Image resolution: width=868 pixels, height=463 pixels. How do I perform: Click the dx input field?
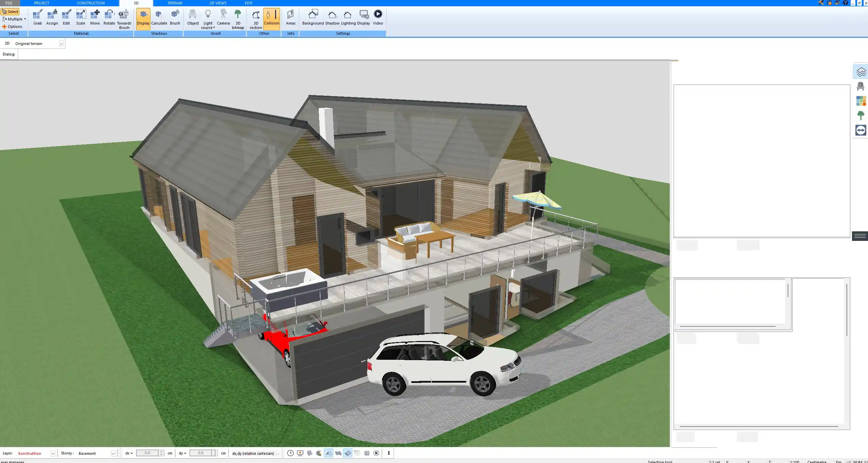tap(148, 453)
